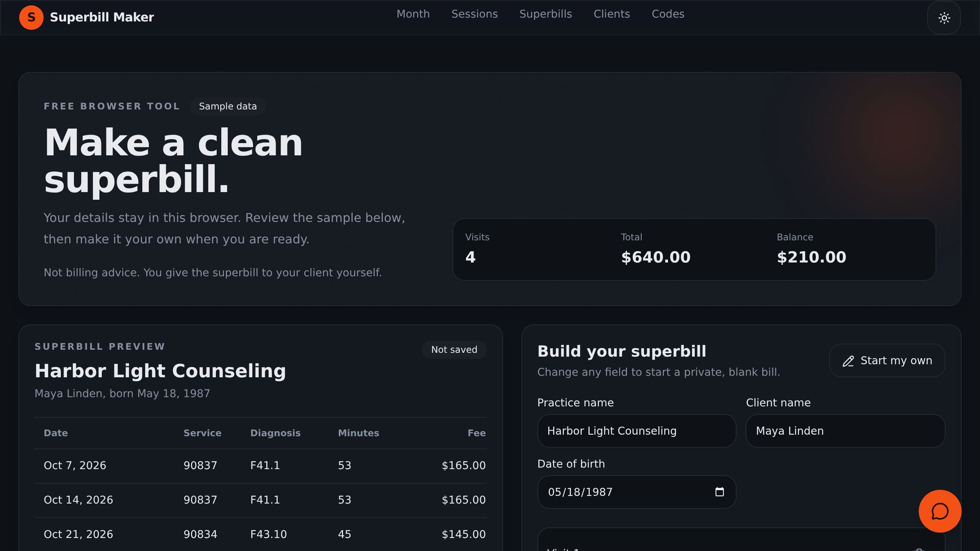The height and width of the screenshot is (551, 980).
Task: Toggle the light/dark theme sun icon
Action: pyautogui.click(x=944, y=18)
